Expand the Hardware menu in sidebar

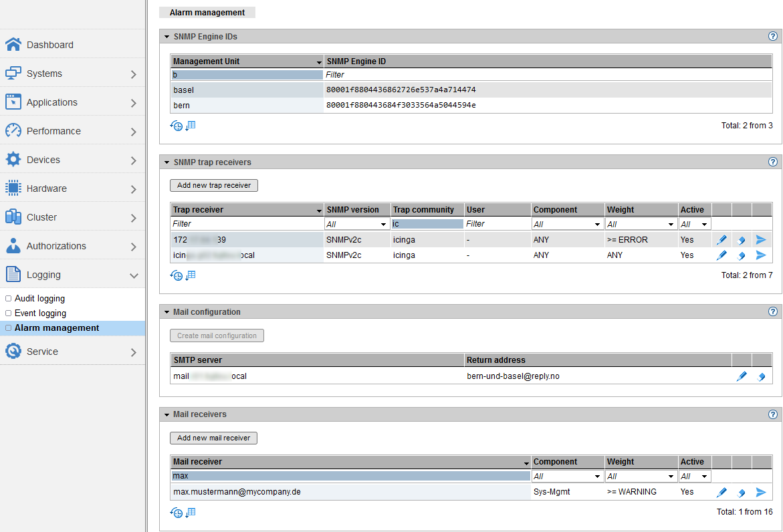click(x=133, y=189)
